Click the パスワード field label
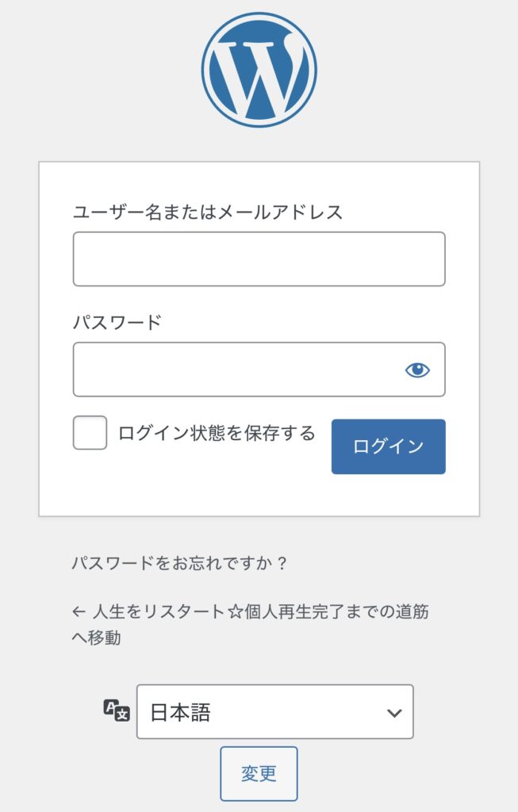 (117, 323)
